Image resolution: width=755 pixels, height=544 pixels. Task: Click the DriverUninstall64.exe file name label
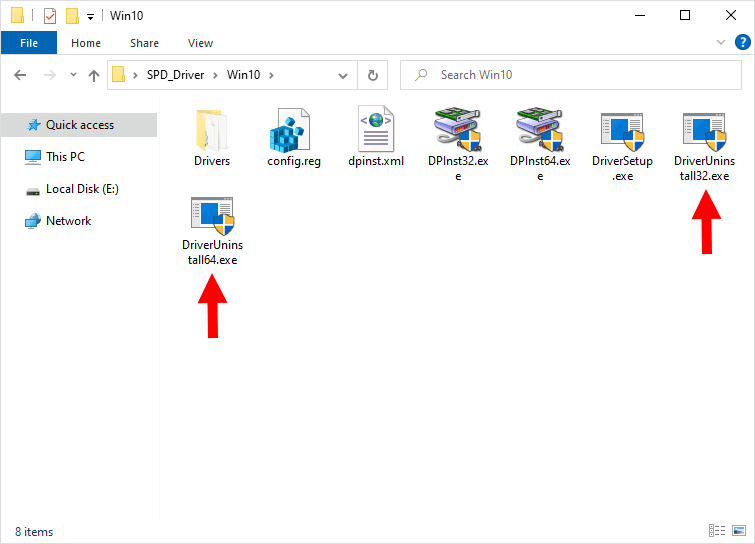[212, 252]
